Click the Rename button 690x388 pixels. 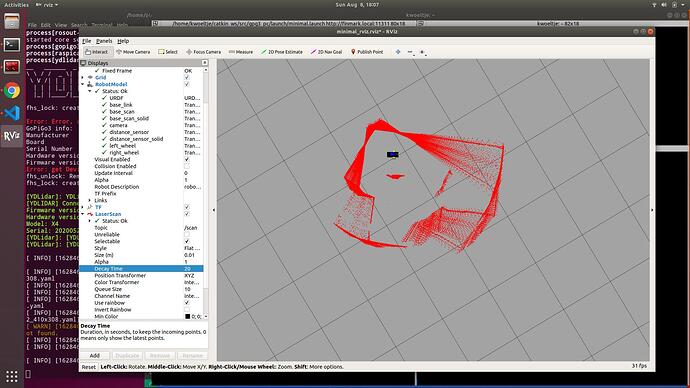pos(192,355)
